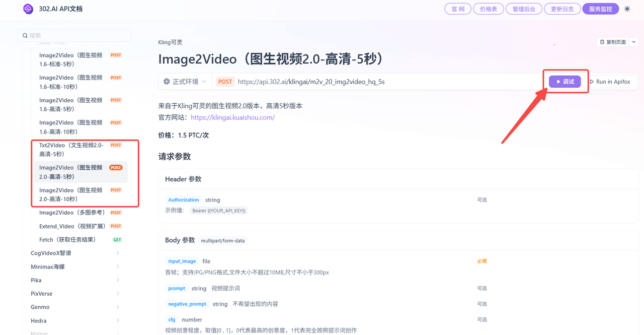
Task: Select Extend_Video（视频扩展）entry
Action: 81,226
